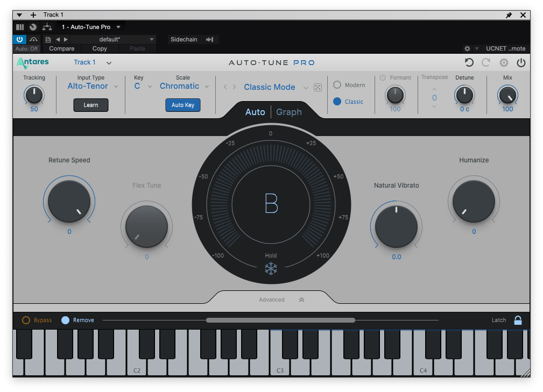Toggle Auto-Tune power button
Viewport: 543px width, 392px height.
[521, 62]
